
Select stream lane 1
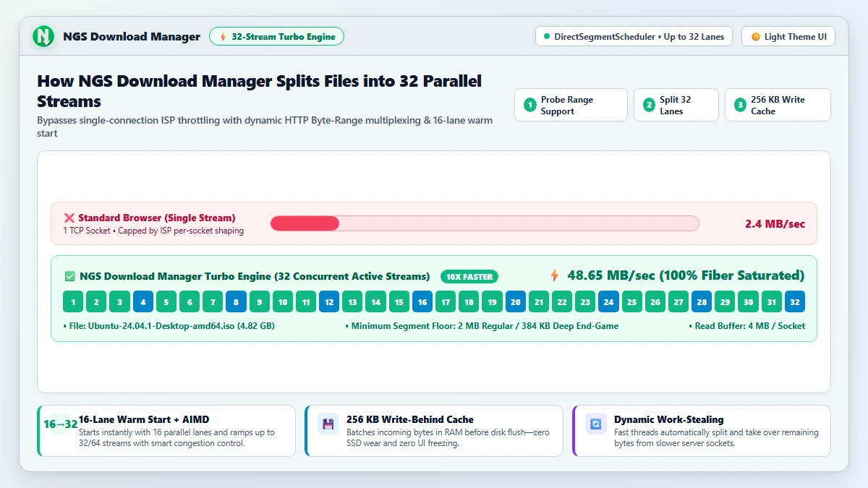pos(73,301)
